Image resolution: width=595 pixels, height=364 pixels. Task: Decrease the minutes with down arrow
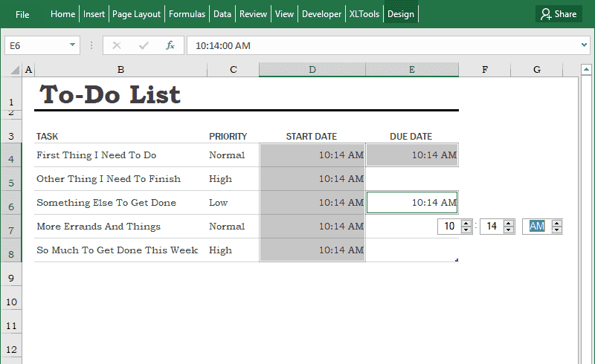pyautogui.click(x=509, y=230)
